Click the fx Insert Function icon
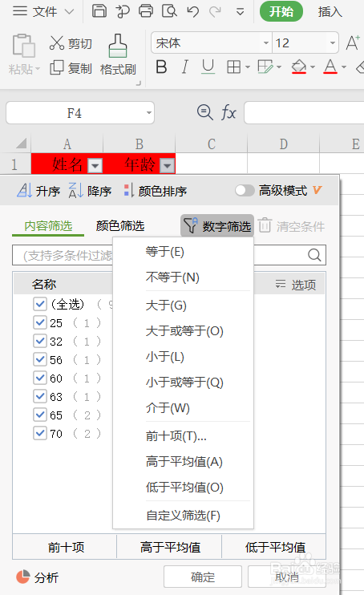The height and width of the screenshot is (595, 364). (229, 113)
